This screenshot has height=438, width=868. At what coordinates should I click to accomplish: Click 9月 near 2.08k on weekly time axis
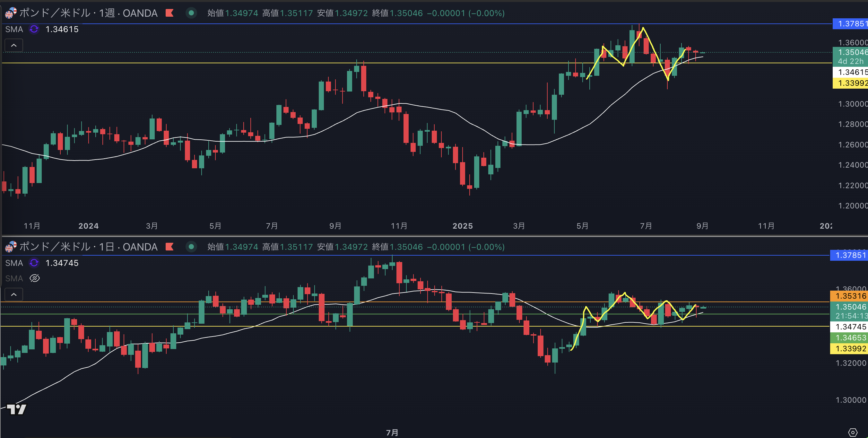(702, 226)
